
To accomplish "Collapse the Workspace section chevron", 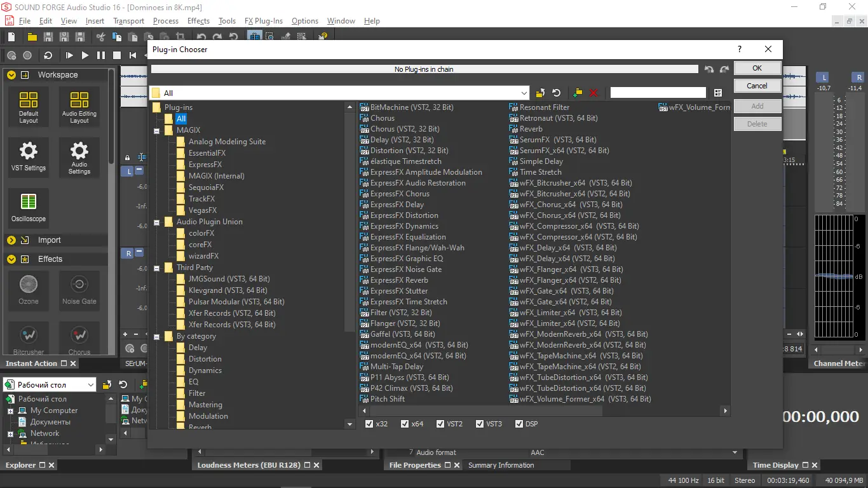I will 11,75.
